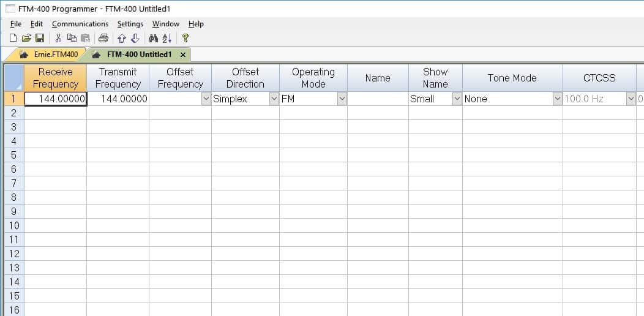This screenshot has width=644, height=316.
Task: Open help with question mark icon
Action: pyautogui.click(x=185, y=38)
